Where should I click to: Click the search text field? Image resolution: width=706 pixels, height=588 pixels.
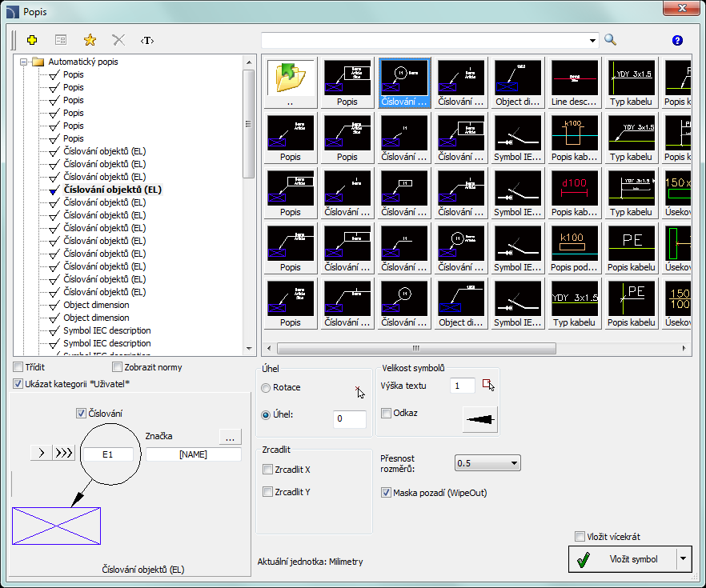pos(424,41)
